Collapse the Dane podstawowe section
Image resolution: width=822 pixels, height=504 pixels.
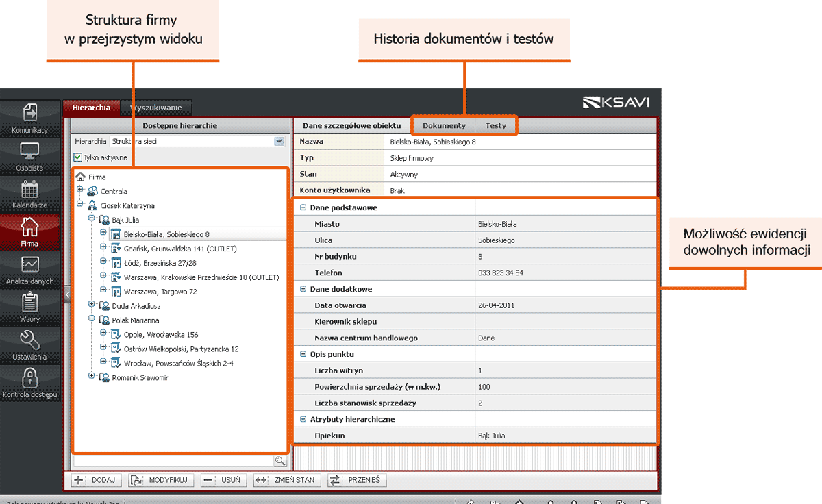303,207
